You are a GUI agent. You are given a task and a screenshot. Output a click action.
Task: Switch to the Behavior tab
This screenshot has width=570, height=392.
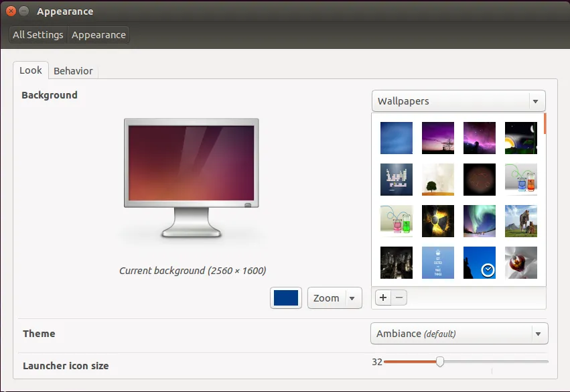[x=73, y=70]
